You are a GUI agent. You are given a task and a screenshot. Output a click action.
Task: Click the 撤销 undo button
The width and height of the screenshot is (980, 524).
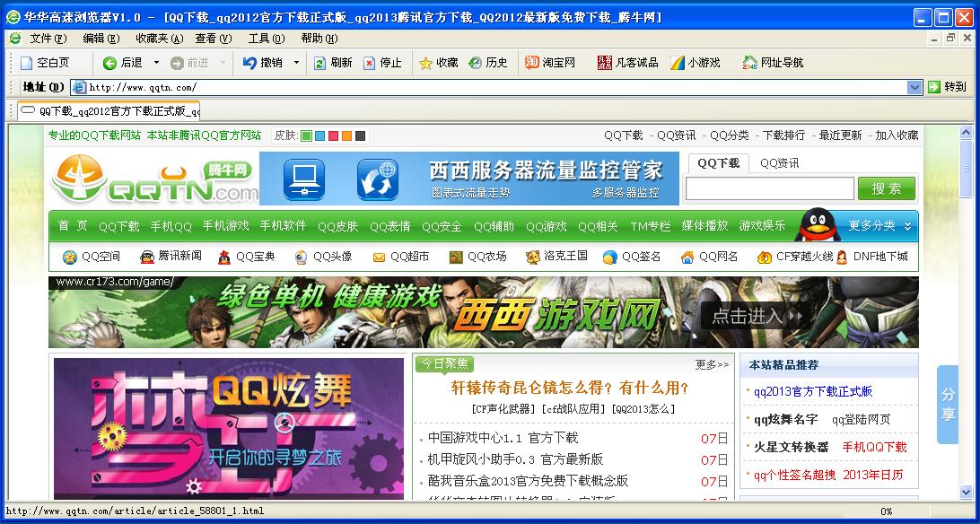click(262, 63)
